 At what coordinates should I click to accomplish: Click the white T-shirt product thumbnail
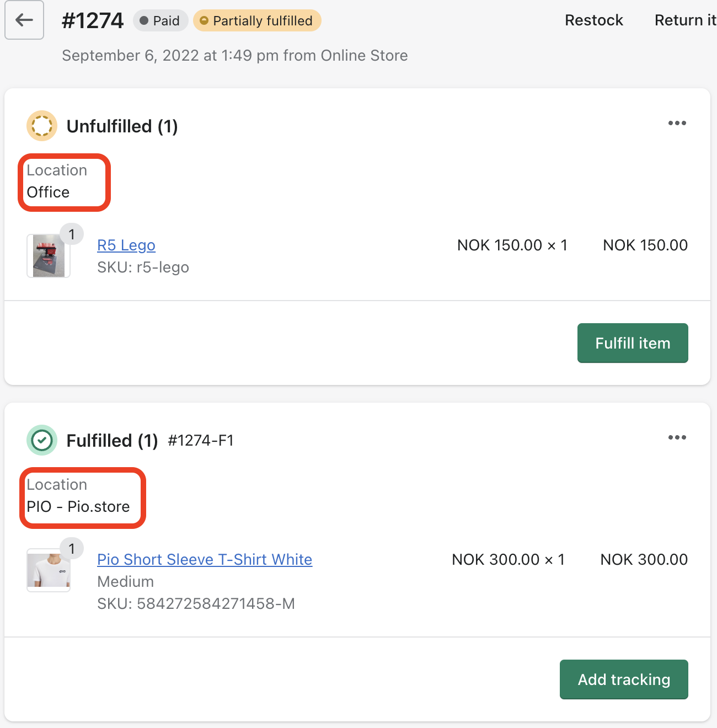point(49,570)
